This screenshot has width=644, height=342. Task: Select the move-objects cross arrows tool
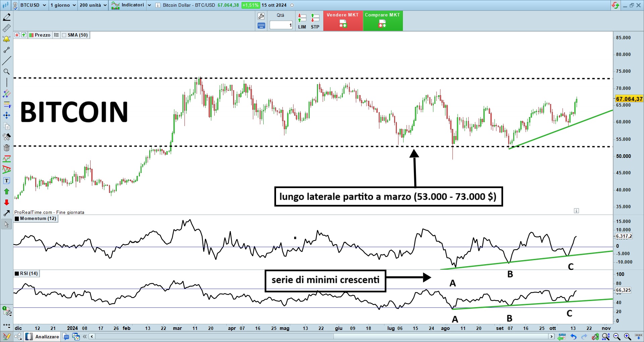6,115
